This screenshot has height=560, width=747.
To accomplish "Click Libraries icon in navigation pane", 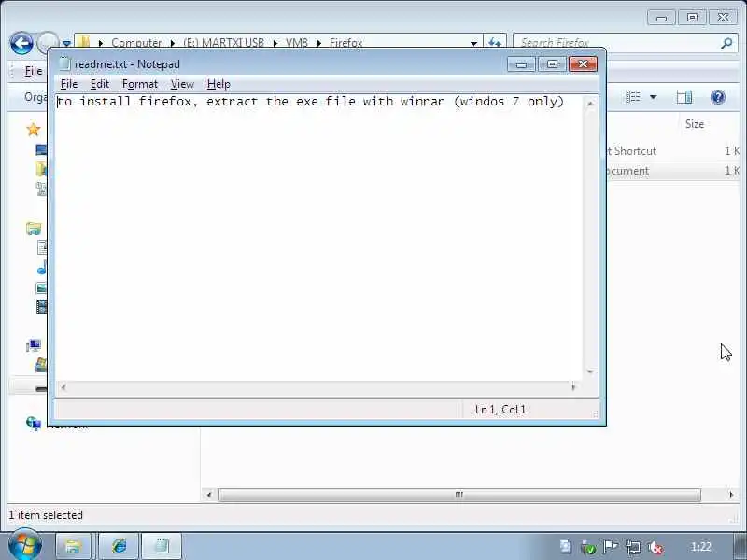I will (34, 229).
